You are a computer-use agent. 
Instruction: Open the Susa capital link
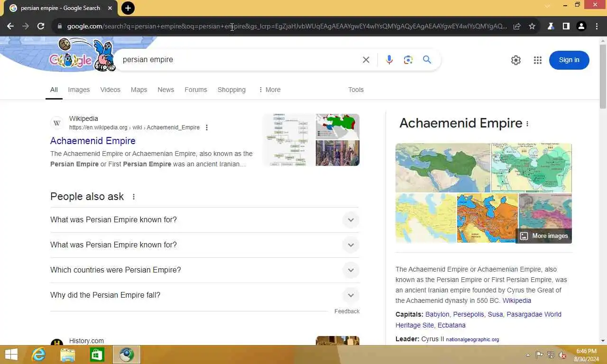pos(495,314)
